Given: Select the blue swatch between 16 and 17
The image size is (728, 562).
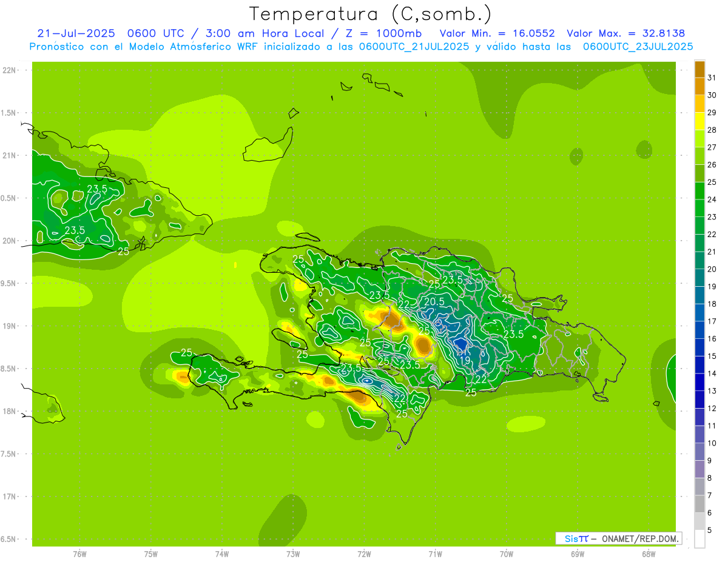Looking at the screenshot, I should (x=699, y=330).
